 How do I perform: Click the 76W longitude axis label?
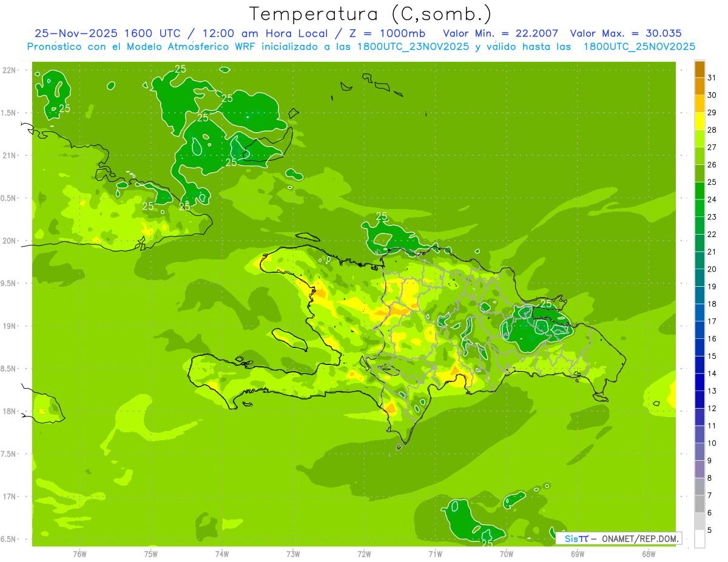(79, 554)
